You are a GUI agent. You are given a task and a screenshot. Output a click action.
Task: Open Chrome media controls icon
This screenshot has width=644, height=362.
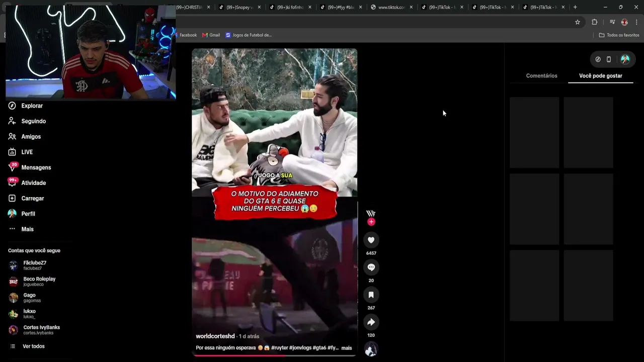coord(612,22)
